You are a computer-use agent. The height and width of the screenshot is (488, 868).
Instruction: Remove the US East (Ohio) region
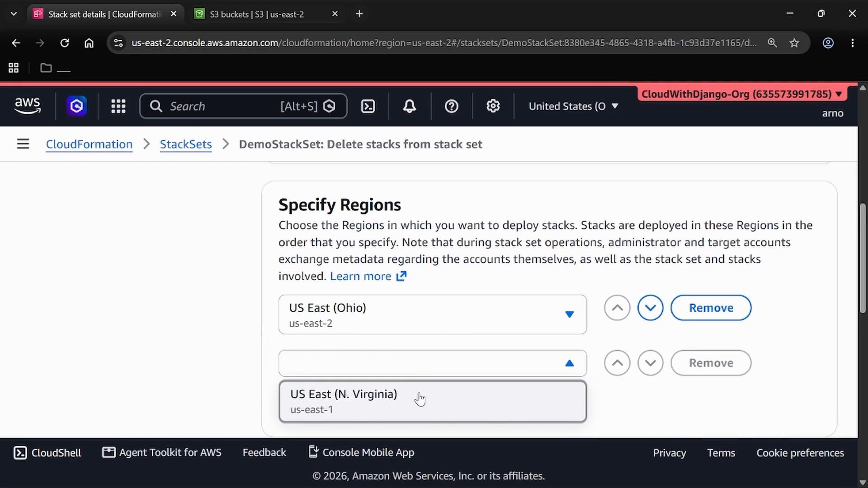[x=711, y=308]
